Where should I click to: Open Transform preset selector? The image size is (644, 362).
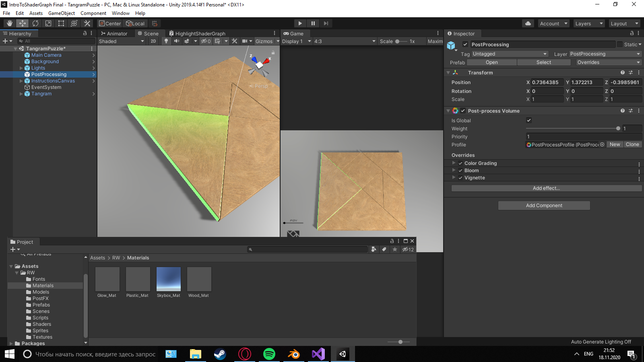[x=631, y=72]
